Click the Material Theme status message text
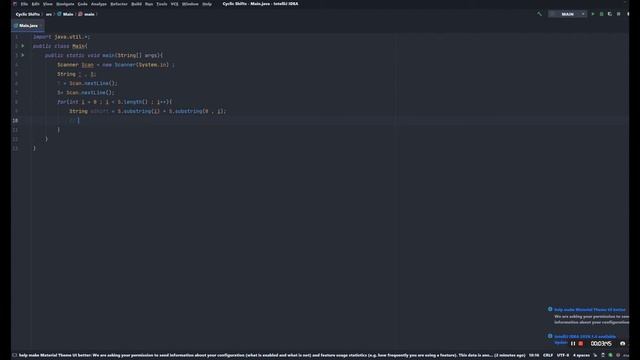The height and width of the screenshot is (360, 640). 272,355
